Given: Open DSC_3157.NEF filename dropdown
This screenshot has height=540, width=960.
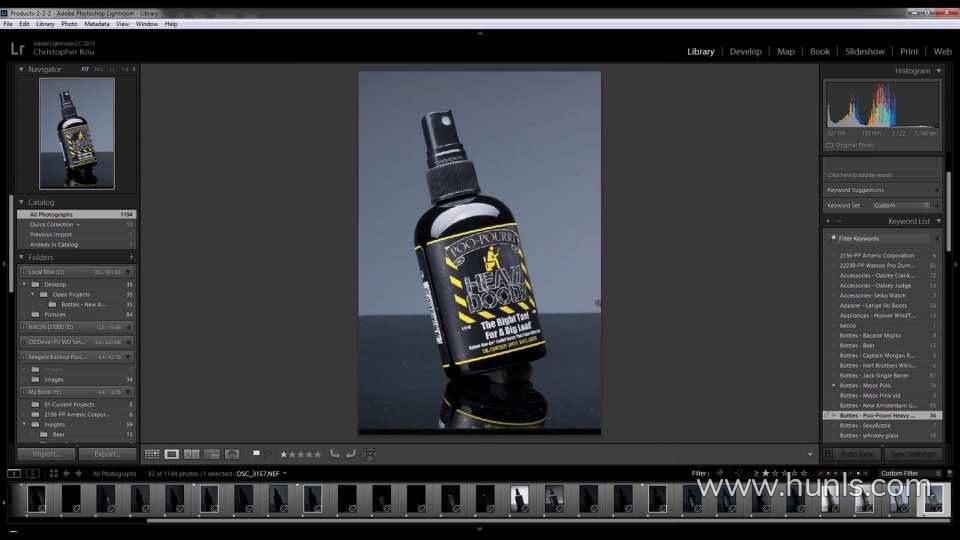Looking at the screenshot, I should coord(285,473).
